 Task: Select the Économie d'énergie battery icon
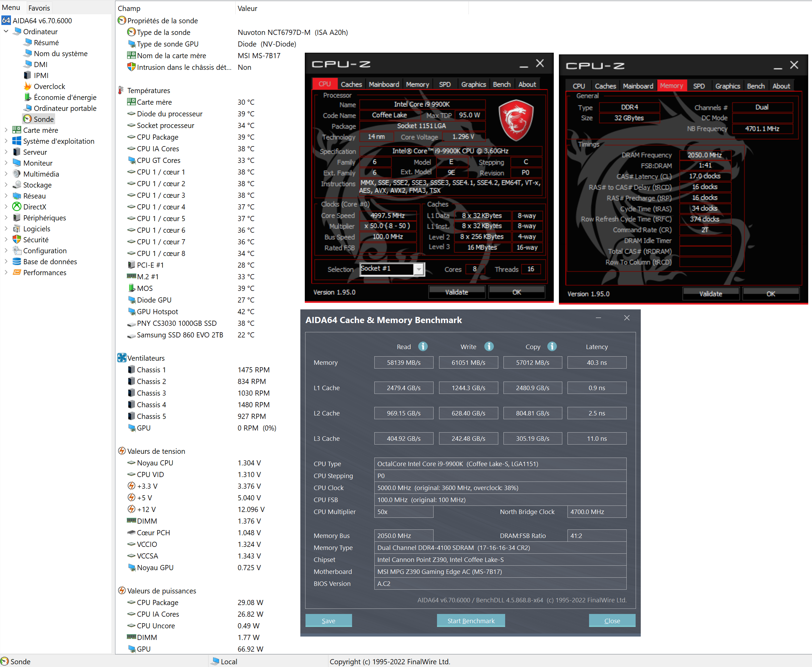[x=28, y=97]
